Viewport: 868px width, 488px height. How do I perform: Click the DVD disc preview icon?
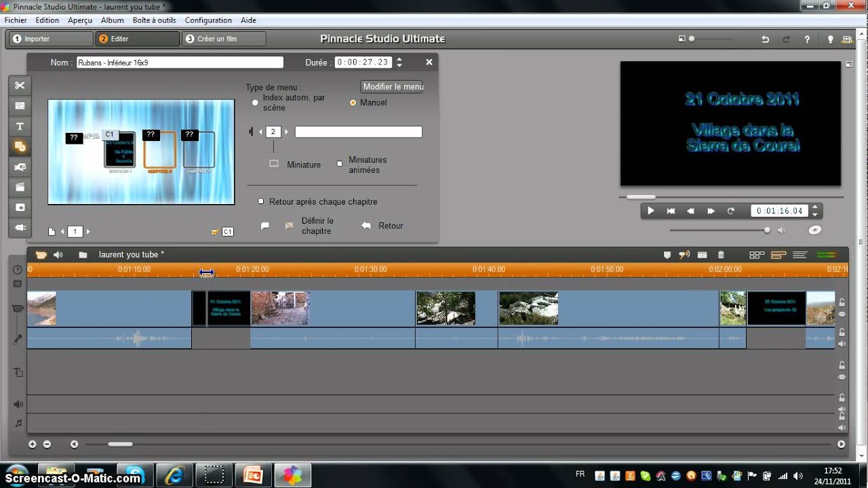click(815, 230)
